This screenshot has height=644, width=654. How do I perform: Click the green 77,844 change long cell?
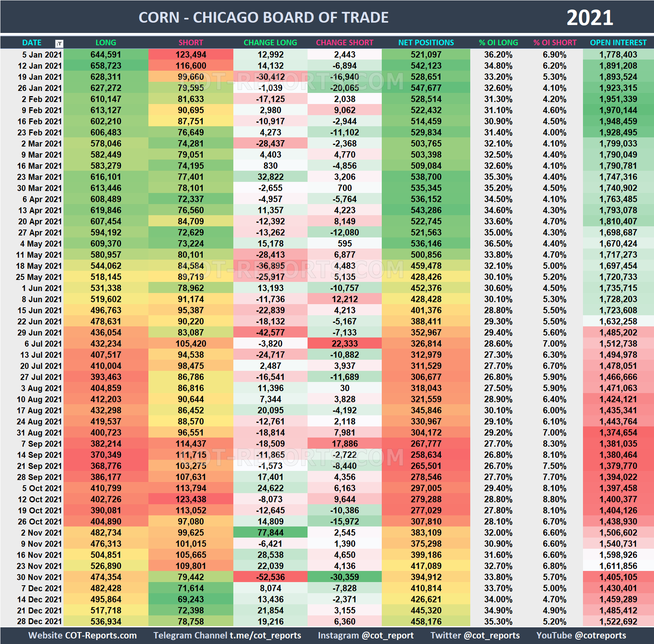click(270, 532)
